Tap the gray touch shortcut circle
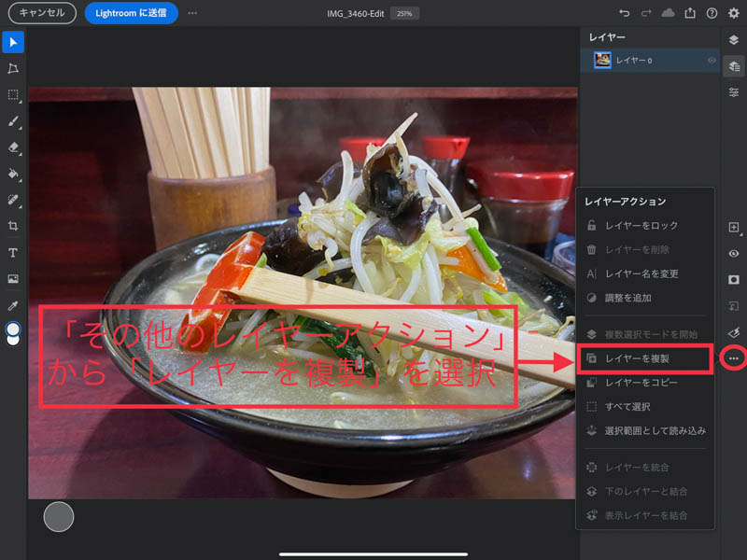The width and height of the screenshot is (747, 560). pyautogui.click(x=59, y=516)
